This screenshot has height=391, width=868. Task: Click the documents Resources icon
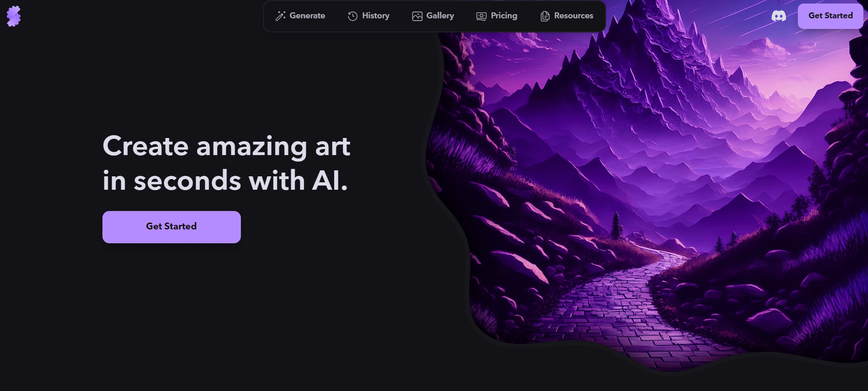point(545,16)
